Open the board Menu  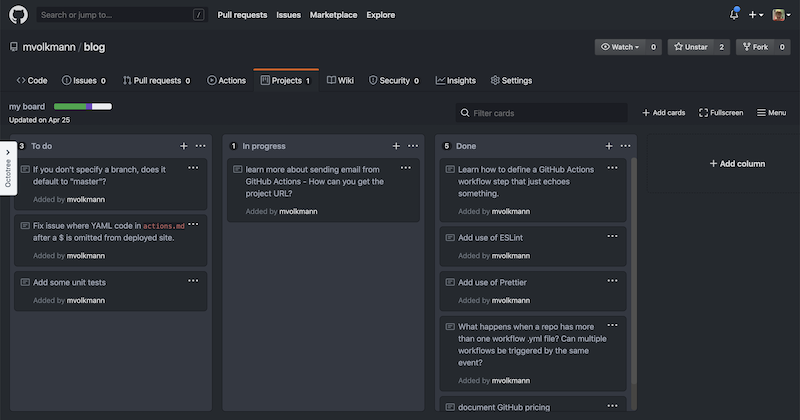(771, 113)
